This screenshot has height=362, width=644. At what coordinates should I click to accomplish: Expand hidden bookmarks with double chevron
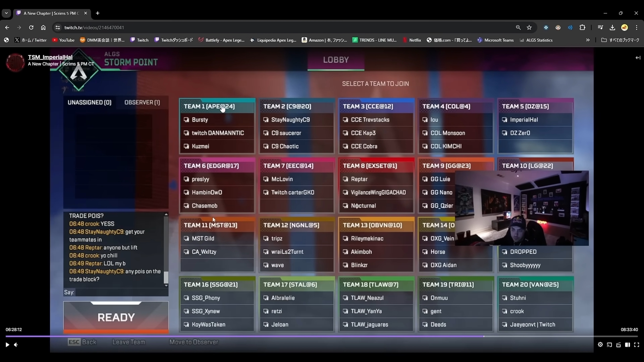coord(588,40)
